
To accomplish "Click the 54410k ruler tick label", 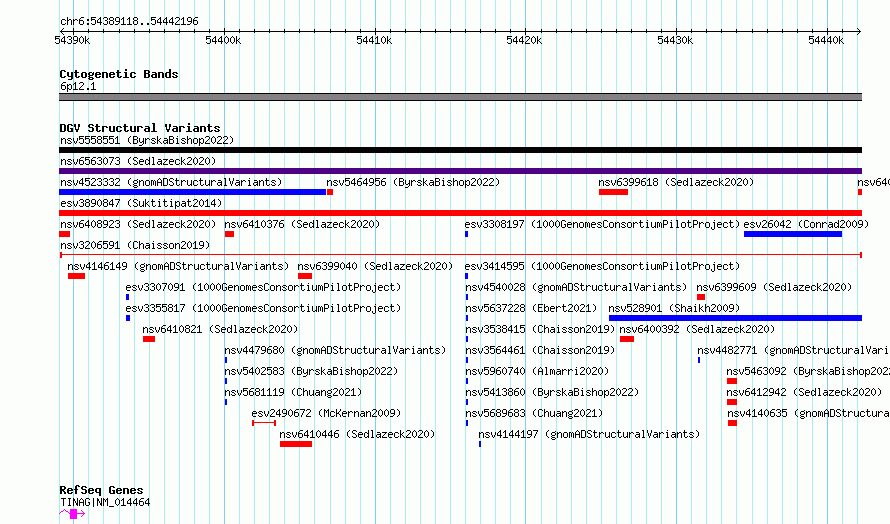I will (x=374, y=40).
